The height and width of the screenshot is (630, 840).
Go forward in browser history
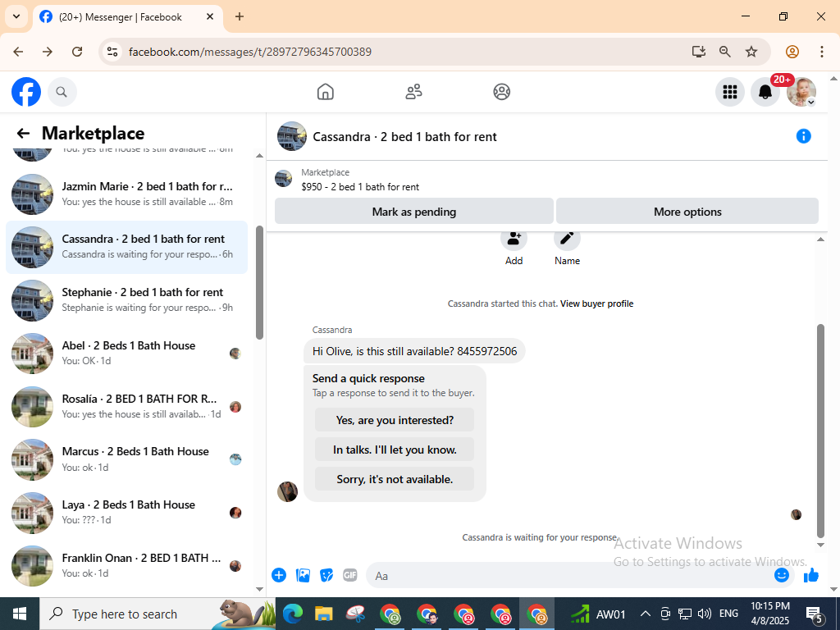[x=48, y=52]
